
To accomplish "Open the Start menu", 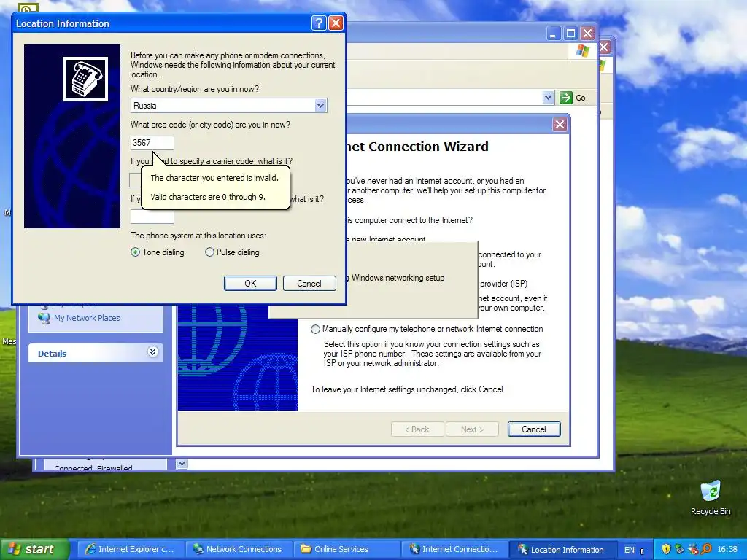I will pyautogui.click(x=34, y=549).
